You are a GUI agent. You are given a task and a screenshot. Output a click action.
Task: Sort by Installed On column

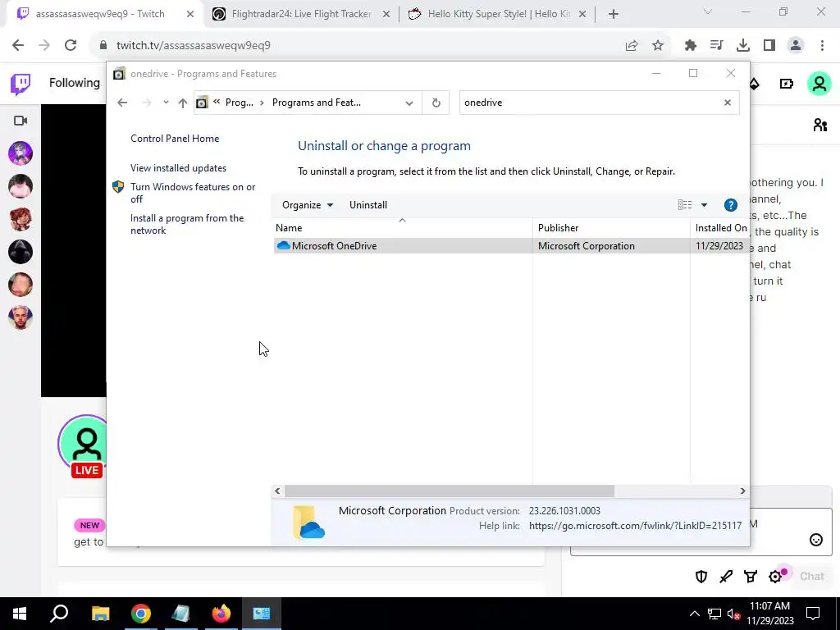click(x=720, y=228)
